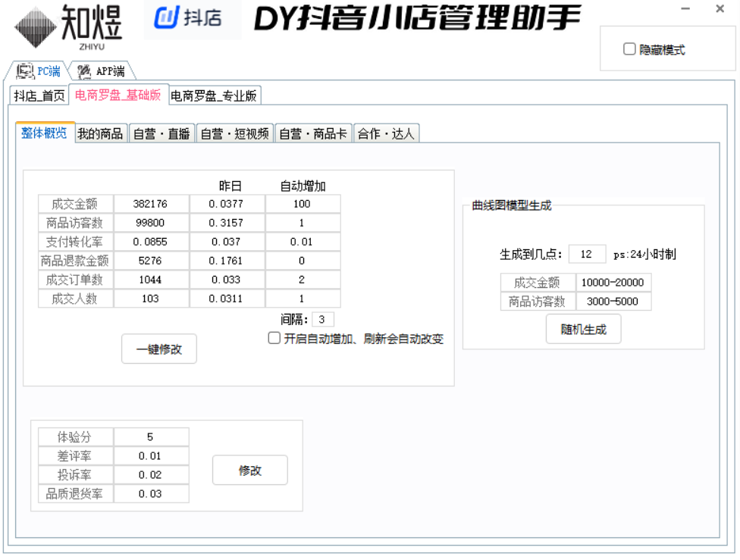The width and height of the screenshot is (740, 560).
Task: Select the 整体概览 sub-tab
Action: click(x=45, y=133)
